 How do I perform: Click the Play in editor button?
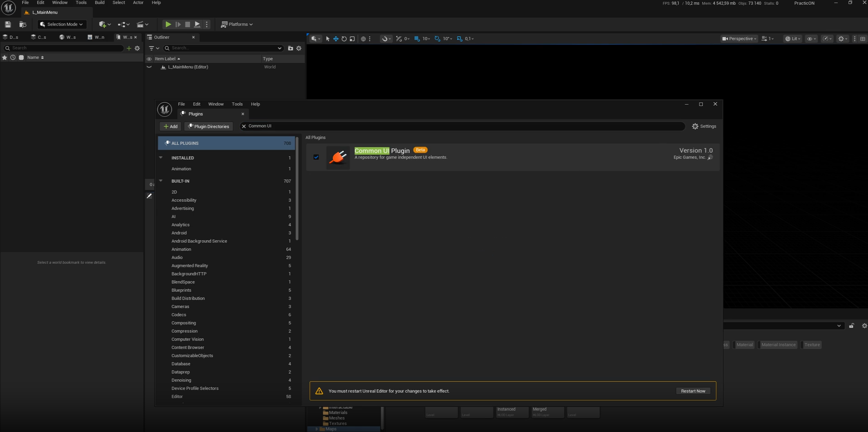168,24
